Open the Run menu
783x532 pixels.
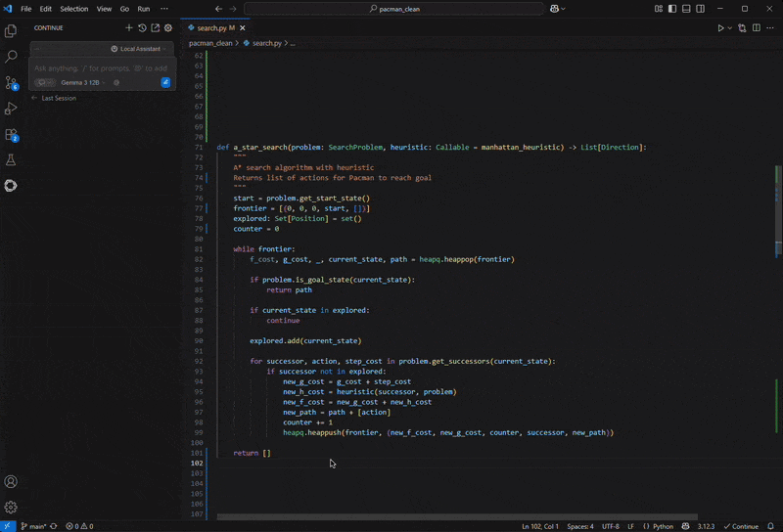(x=143, y=9)
